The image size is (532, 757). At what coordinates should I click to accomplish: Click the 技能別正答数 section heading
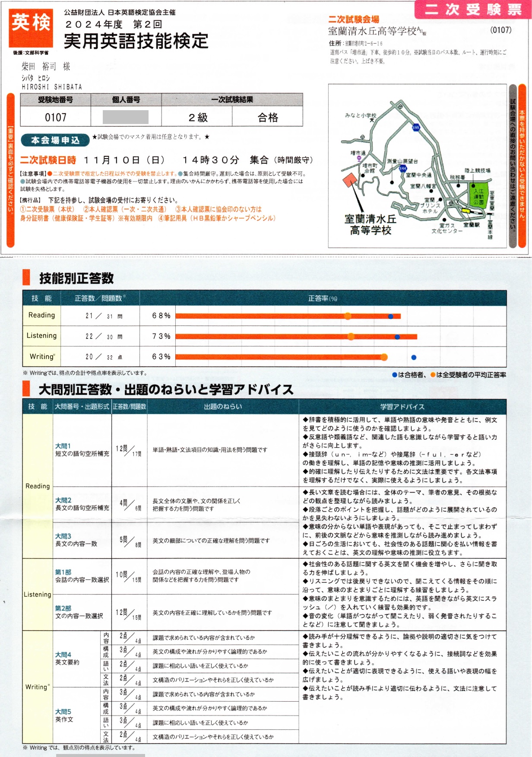(x=76, y=278)
